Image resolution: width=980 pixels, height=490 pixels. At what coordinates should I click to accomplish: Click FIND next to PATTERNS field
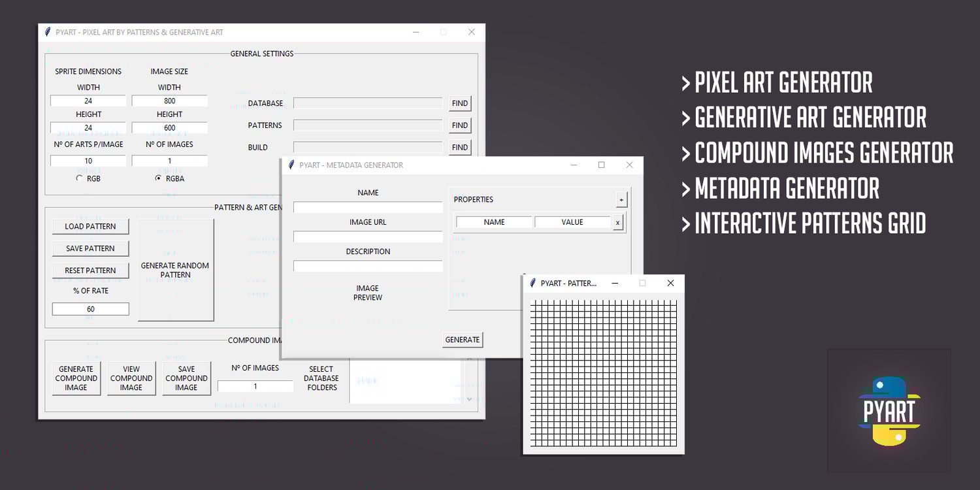(460, 125)
